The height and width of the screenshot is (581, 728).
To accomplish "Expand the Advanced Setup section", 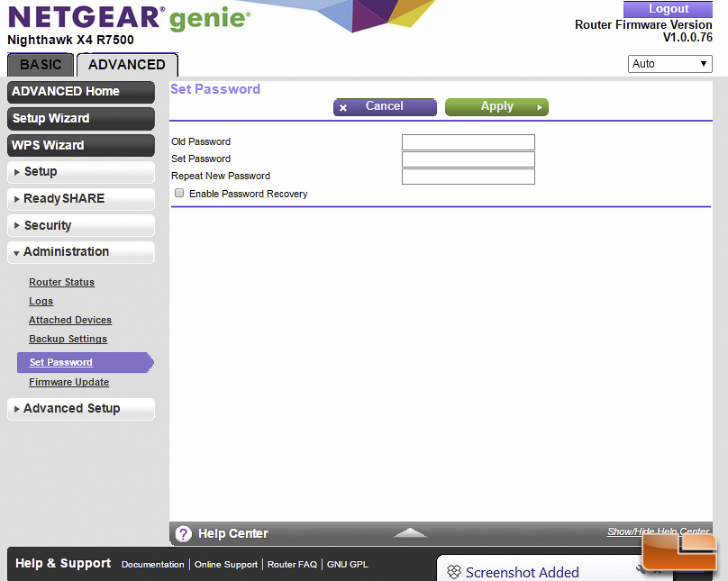I will (x=81, y=409).
